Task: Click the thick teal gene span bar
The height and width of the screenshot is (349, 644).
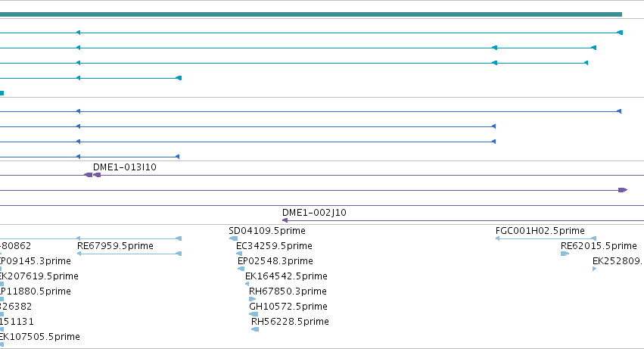Action: click(x=311, y=14)
